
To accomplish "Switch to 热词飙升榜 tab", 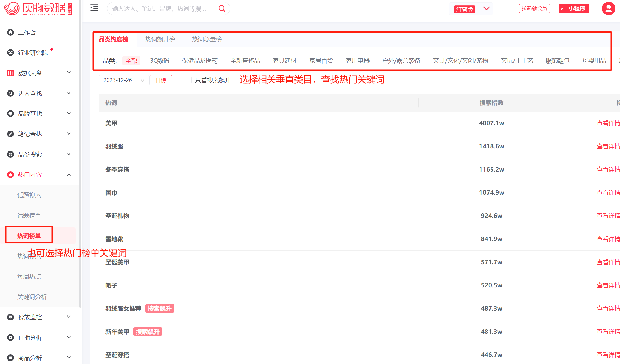I will click(x=160, y=39).
